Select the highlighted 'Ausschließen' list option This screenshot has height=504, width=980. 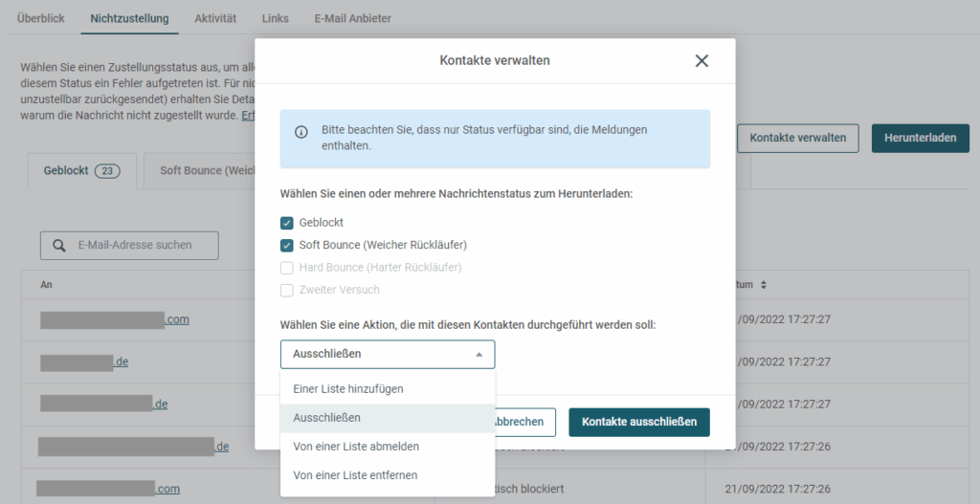coord(327,418)
